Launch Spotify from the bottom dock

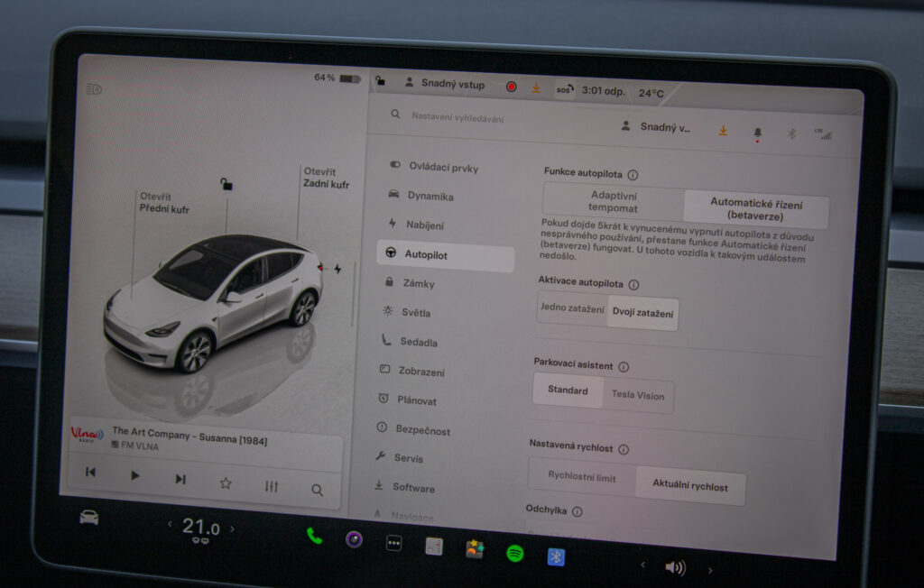514,553
